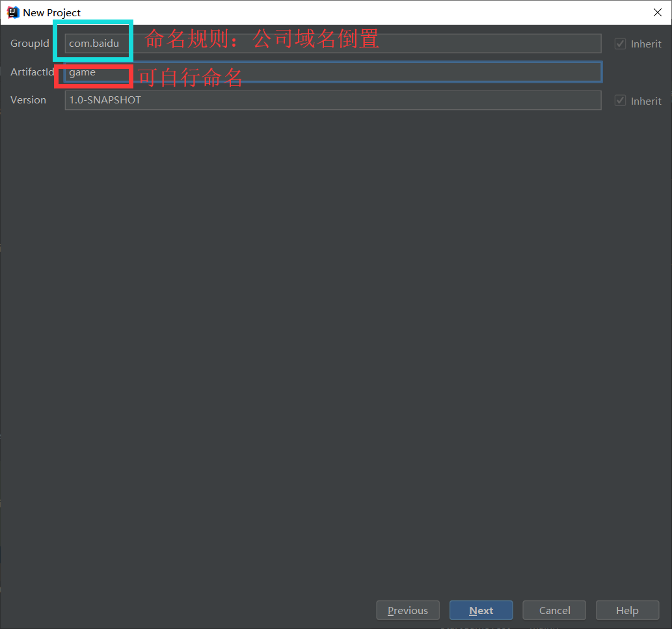This screenshot has width=672, height=629.
Task: Click the Previous button
Action: (x=408, y=610)
